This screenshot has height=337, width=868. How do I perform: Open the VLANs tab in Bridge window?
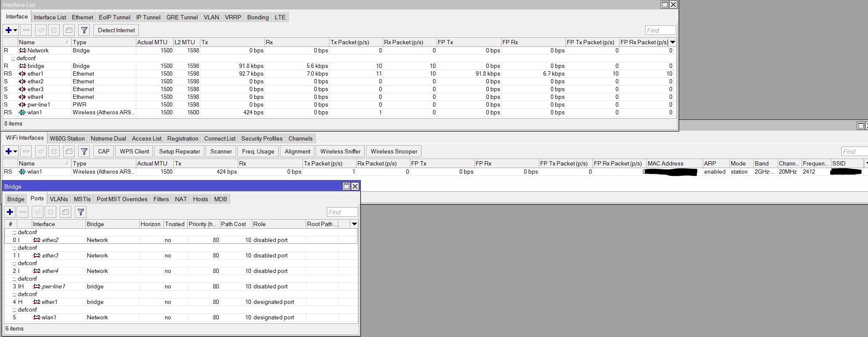(59, 199)
